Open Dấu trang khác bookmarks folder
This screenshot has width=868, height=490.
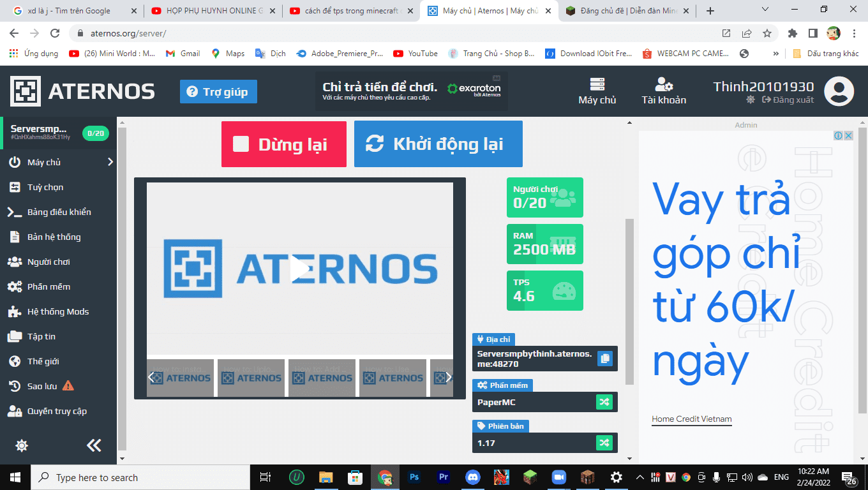pyautogui.click(x=826, y=54)
